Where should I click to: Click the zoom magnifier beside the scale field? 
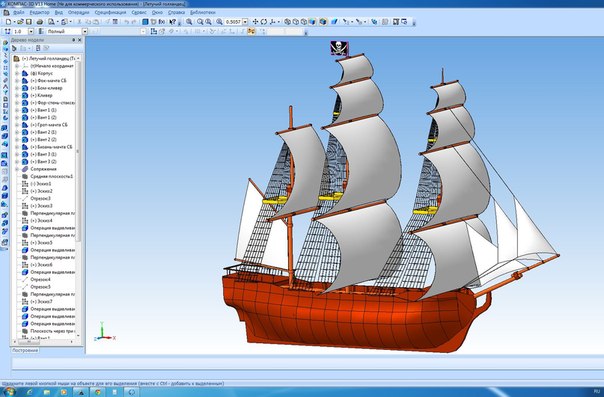click(x=219, y=22)
